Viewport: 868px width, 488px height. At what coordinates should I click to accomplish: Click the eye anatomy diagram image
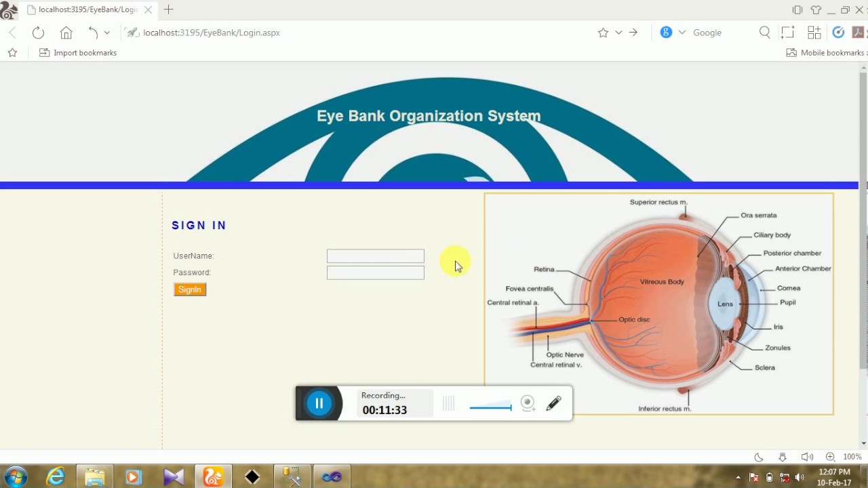point(658,304)
